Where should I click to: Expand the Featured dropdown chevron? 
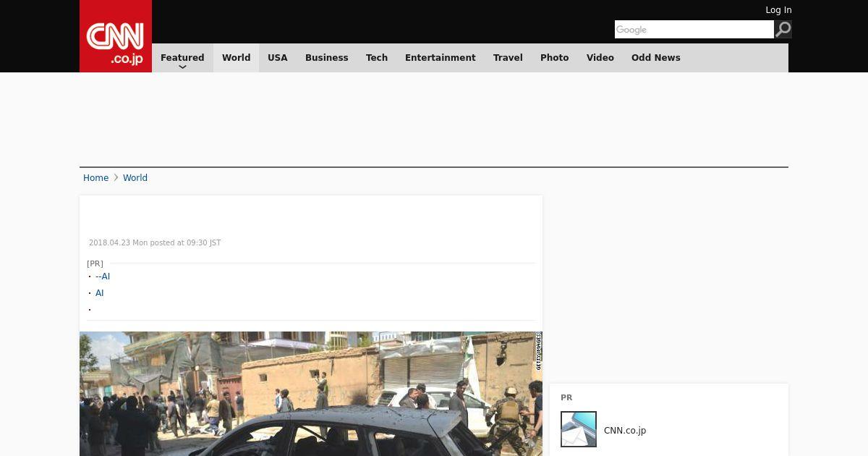pyautogui.click(x=182, y=67)
